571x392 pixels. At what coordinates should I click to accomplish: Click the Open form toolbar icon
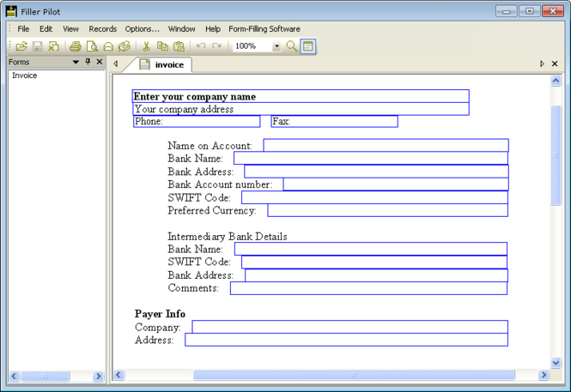tap(21, 46)
